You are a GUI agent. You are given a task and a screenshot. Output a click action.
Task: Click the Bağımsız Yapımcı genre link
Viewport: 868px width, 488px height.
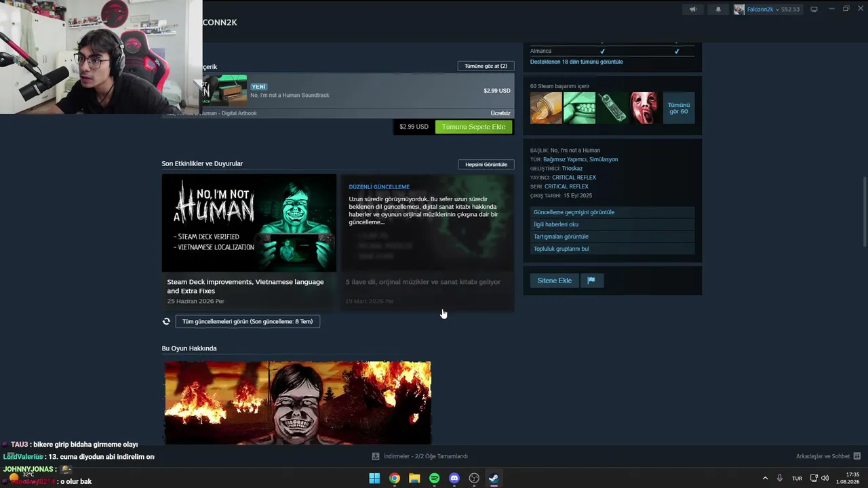(x=564, y=159)
